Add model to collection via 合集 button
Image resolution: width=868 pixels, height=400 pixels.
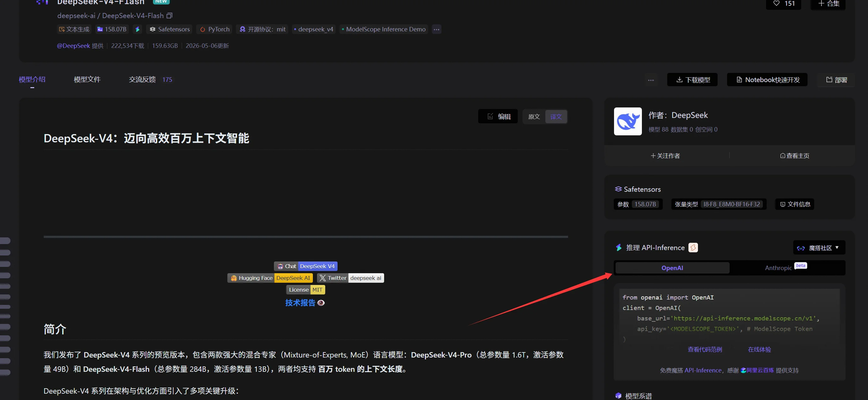(x=828, y=4)
